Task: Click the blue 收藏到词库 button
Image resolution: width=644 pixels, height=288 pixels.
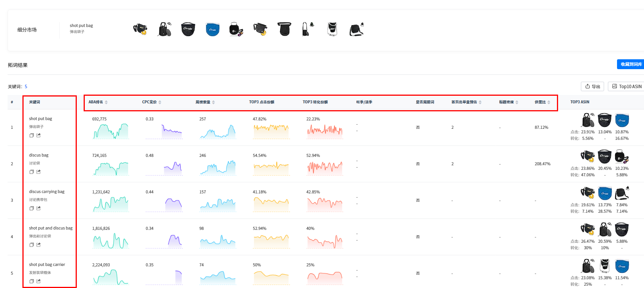Action: click(631, 64)
